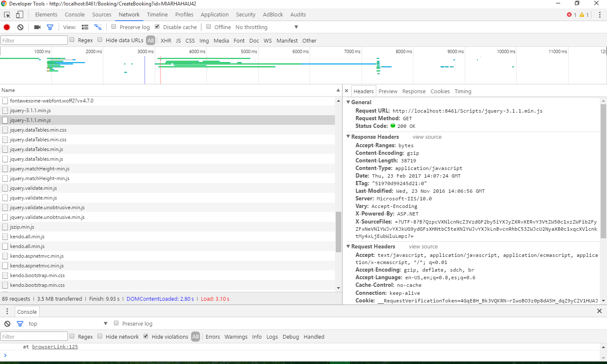Open the Application panel
Image resolution: width=607 pixels, height=364 pixels.
[215, 14]
